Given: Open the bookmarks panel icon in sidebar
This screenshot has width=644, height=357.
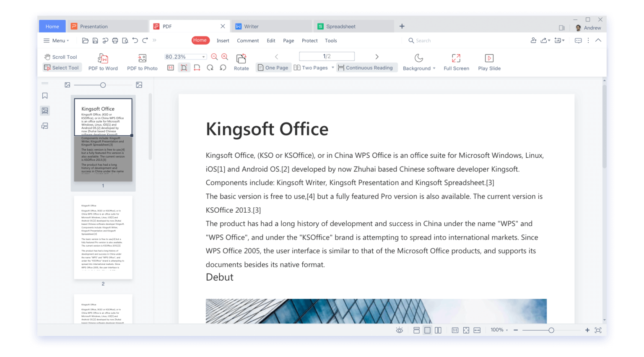Looking at the screenshot, I should point(45,96).
